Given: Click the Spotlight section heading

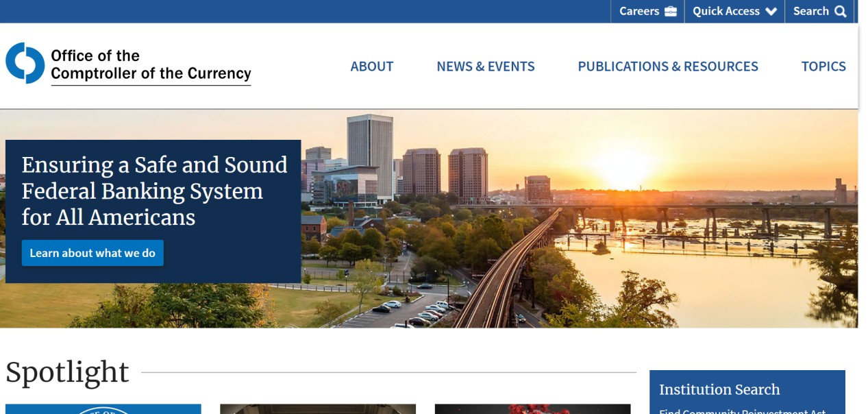Looking at the screenshot, I should pos(67,372).
